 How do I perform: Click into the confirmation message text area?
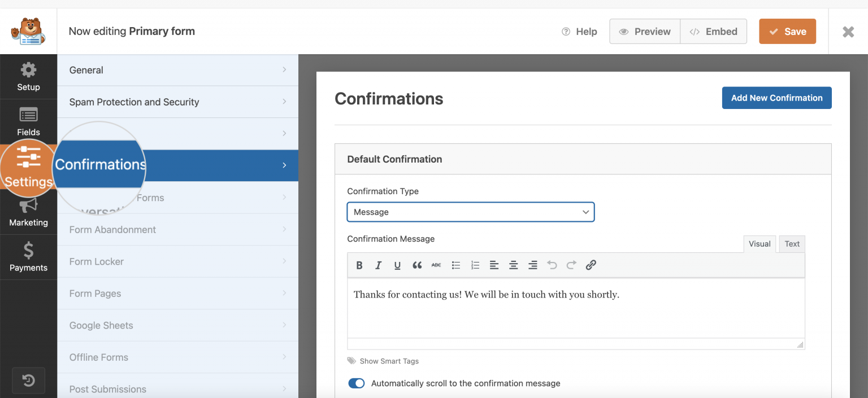576,308
